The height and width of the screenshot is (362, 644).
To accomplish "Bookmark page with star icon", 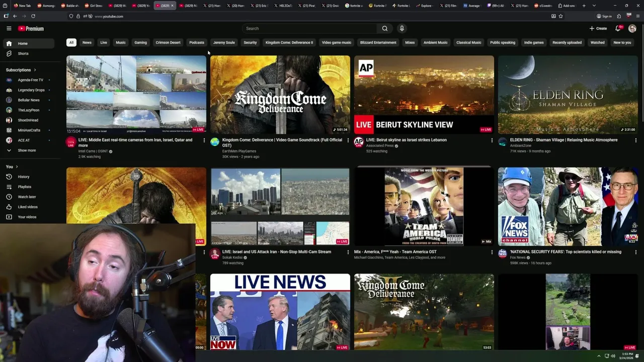I will (x=560, y=16).
